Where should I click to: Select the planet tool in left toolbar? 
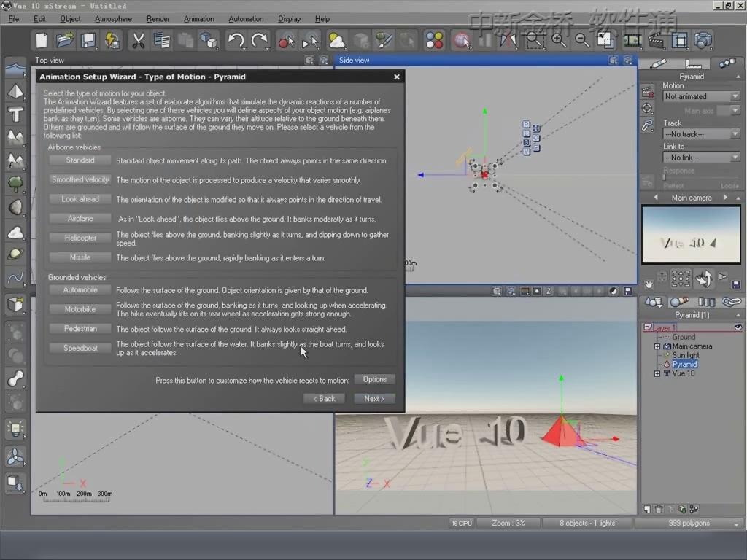[x=16, y=254]
